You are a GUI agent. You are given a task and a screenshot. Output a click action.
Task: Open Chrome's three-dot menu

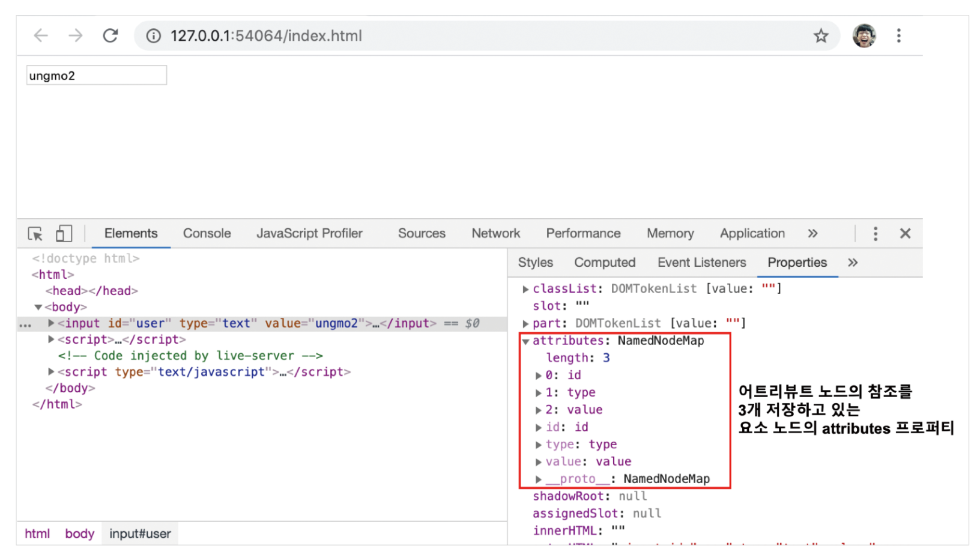(898, 36)
